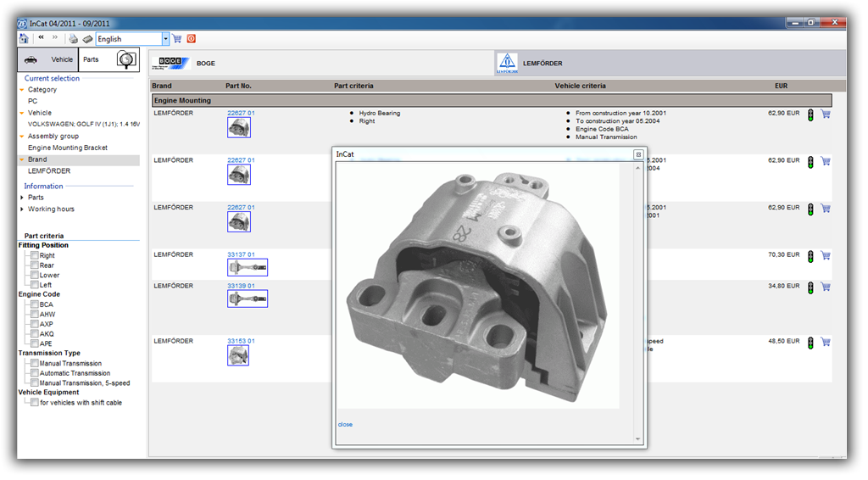Check the Rear fitting position filter
The width and height of the screenshot is (868, 480).
[34, 265]
